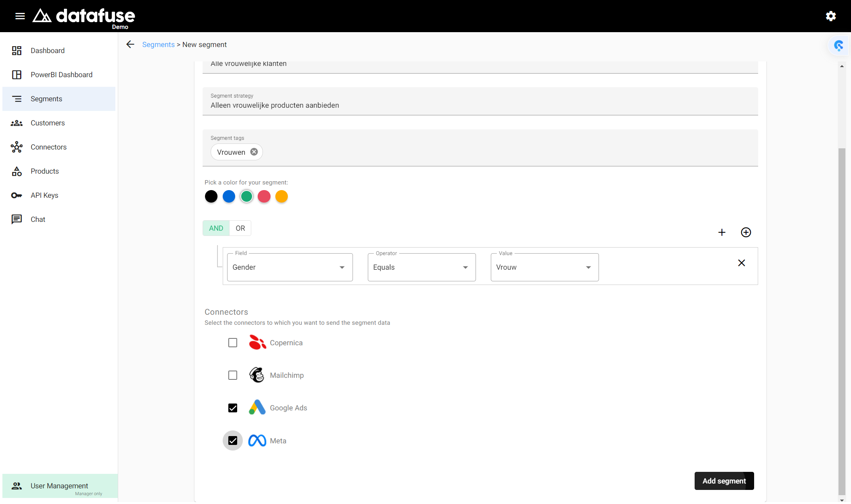Click the Add segment button
The height and width of the screenshot is (504, 851).
(x=724, y=481)
